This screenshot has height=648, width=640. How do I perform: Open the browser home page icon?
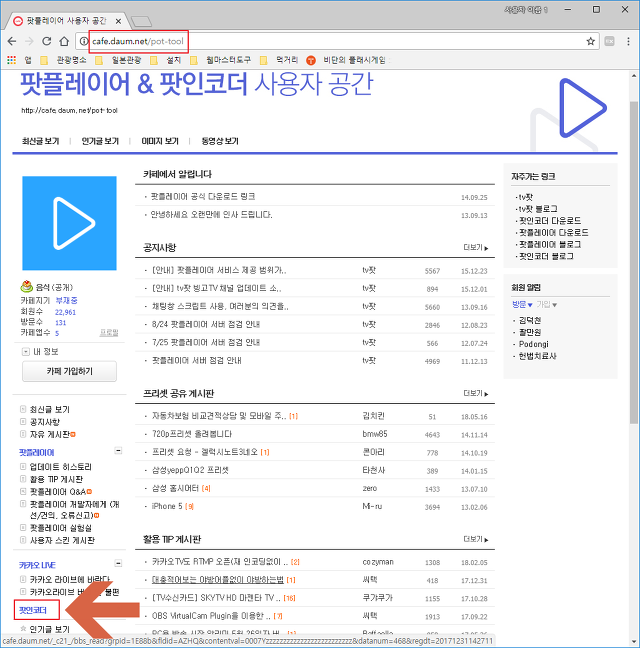pos(64,41)
